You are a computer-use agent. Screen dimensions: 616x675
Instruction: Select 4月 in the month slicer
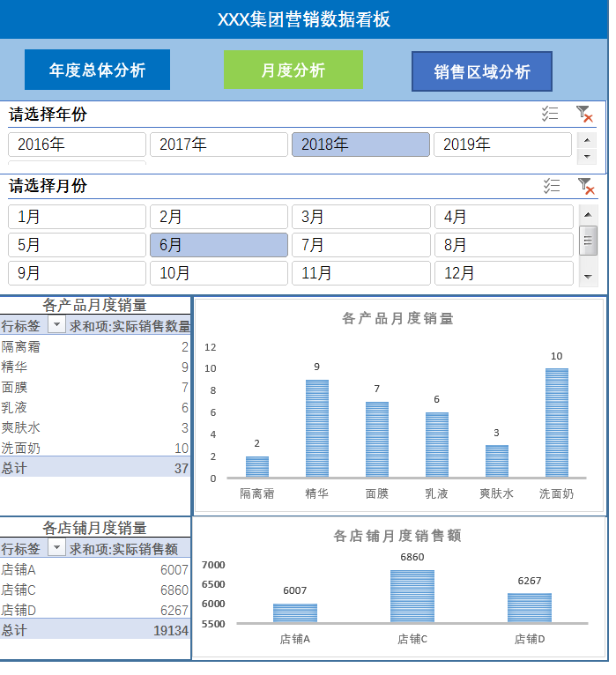[x=504, y=217]
